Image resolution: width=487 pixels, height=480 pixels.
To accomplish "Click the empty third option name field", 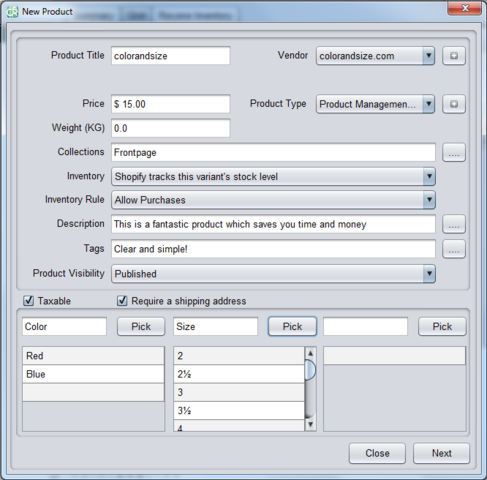I will (366, 326).
